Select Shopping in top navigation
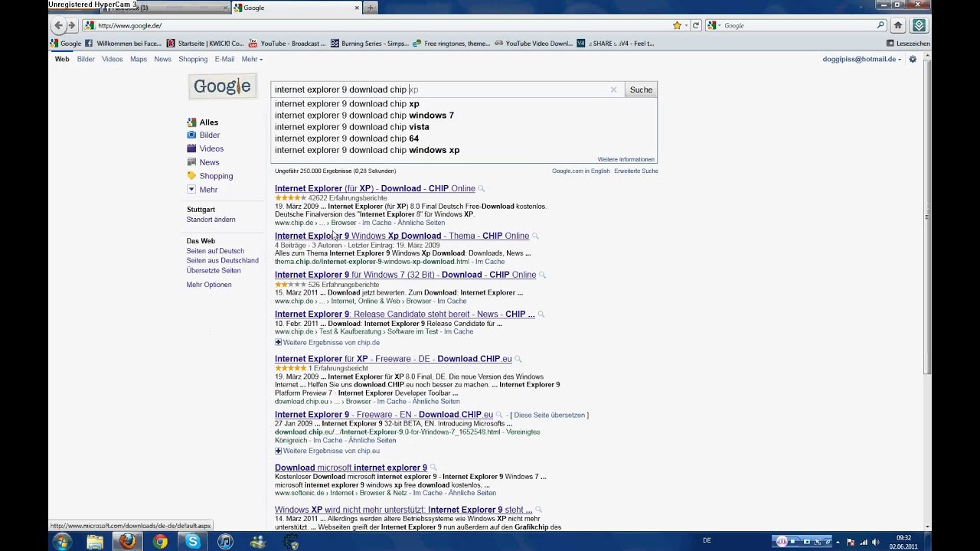The image size is (980, 551). tap(193, 59)
